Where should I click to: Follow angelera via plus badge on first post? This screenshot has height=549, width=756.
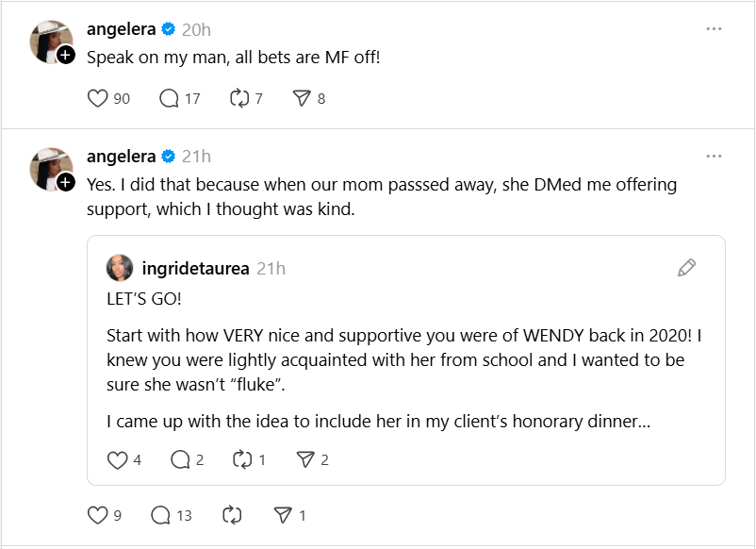tap(65, 56)
